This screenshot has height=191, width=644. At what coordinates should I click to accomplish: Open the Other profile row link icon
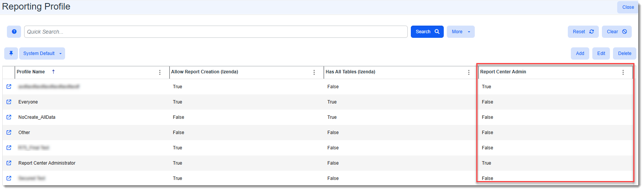[x=9, y=133]
